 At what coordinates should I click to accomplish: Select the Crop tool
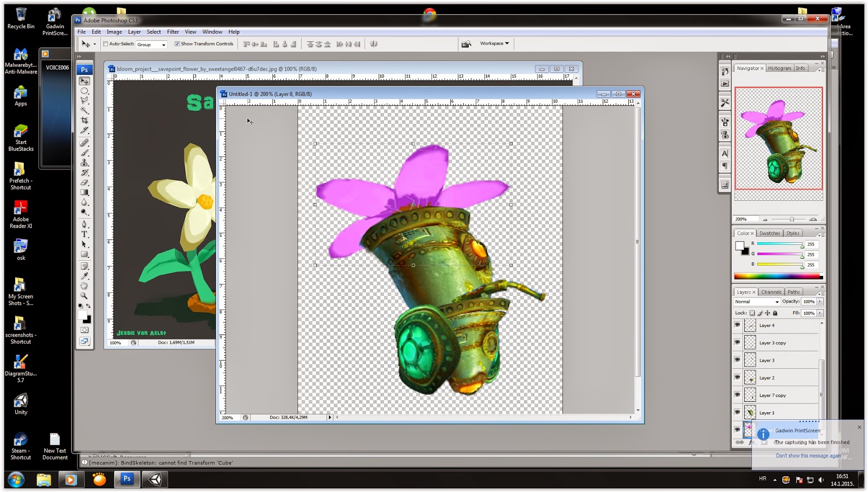tap(85, 121)
